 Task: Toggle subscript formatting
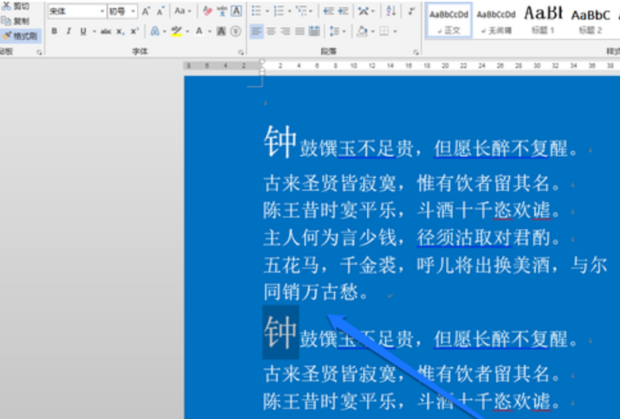point(120,31)
